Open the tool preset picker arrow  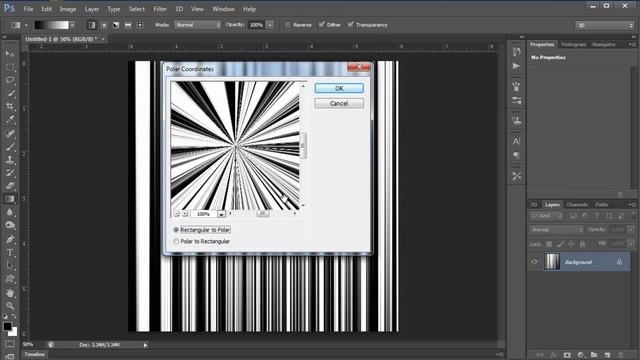click(x=26, y=25)
